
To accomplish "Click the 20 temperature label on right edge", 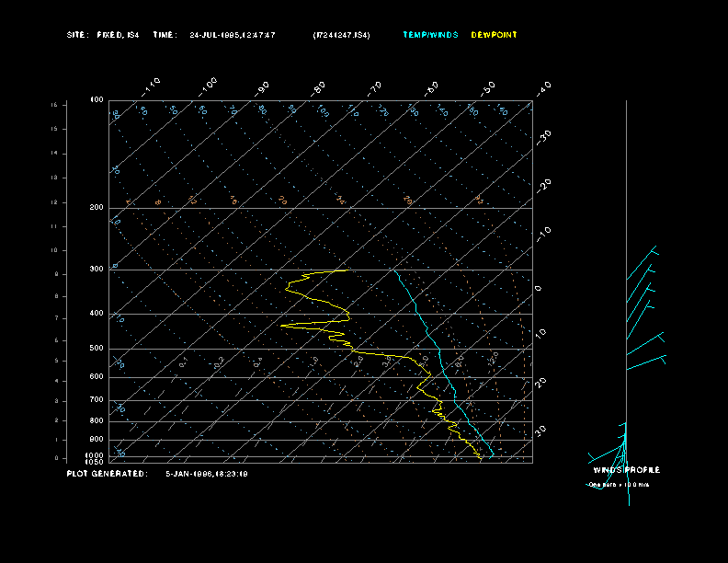I will 540,383.
